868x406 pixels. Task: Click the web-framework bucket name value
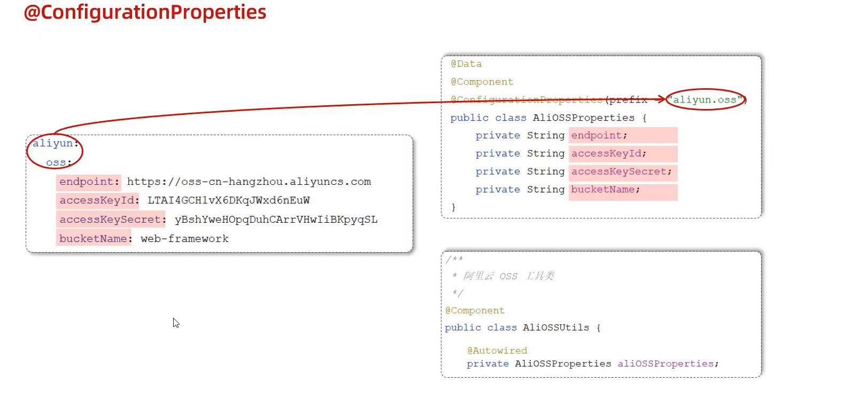pos(184,239)
